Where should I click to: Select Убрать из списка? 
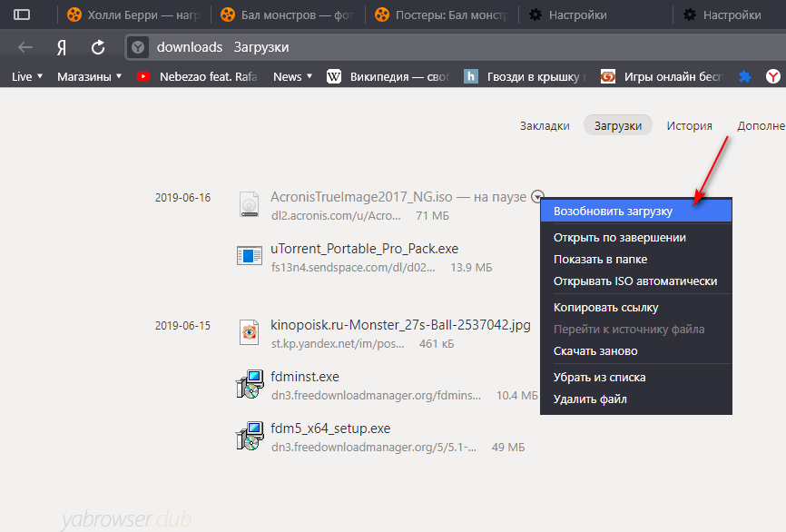[636, 377]
